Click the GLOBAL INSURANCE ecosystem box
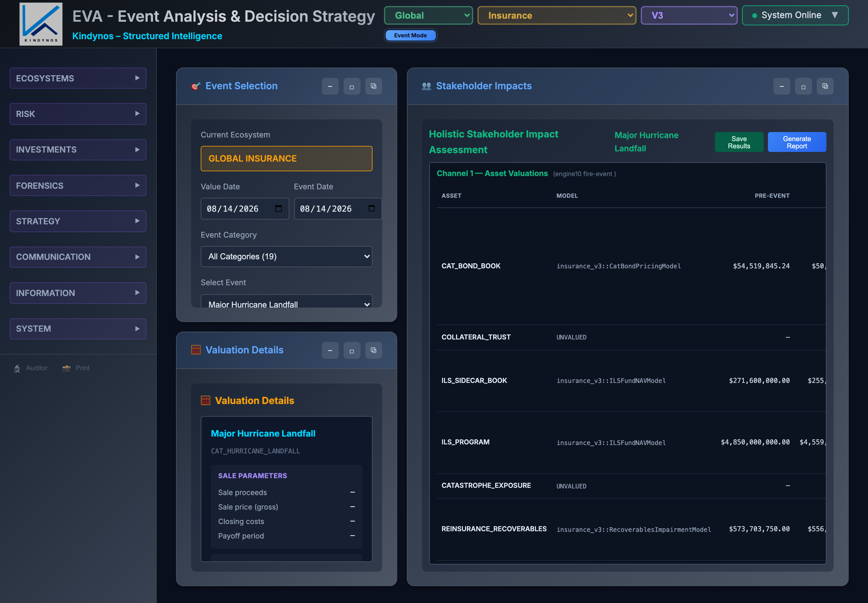The width and height of the screenshot is (868, 603). 286,159
